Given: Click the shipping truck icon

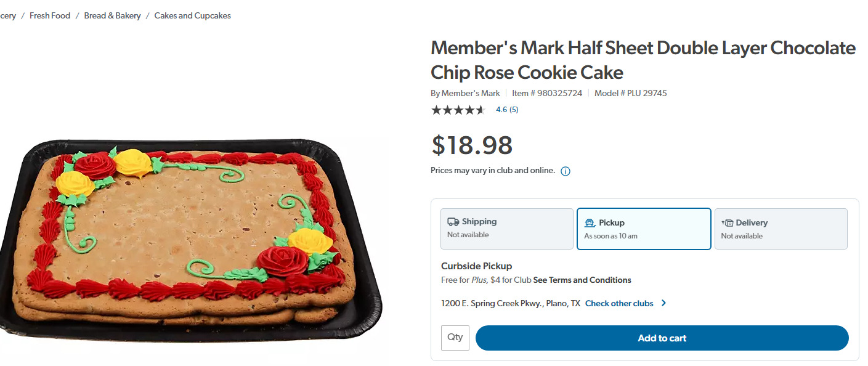Looking at the screenshot, I should [x=453, y=222].
